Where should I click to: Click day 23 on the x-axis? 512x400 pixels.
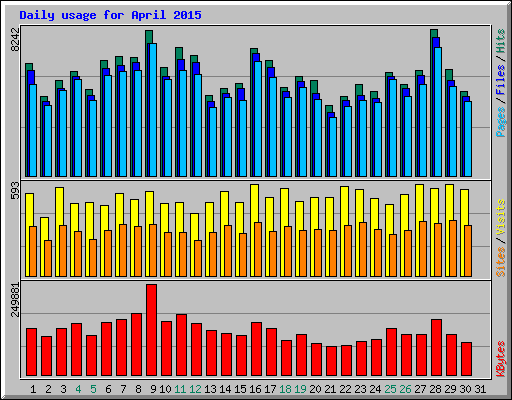360,389
